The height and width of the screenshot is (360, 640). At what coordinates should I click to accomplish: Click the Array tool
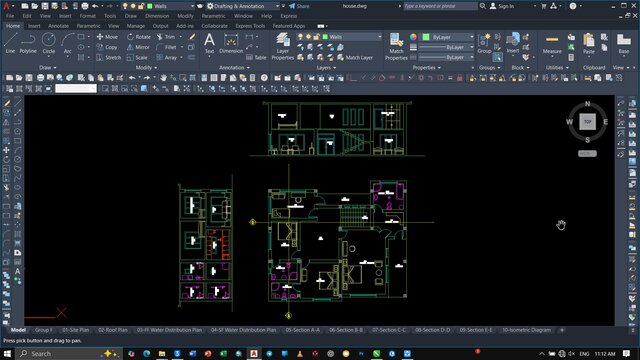click(167, 58)
